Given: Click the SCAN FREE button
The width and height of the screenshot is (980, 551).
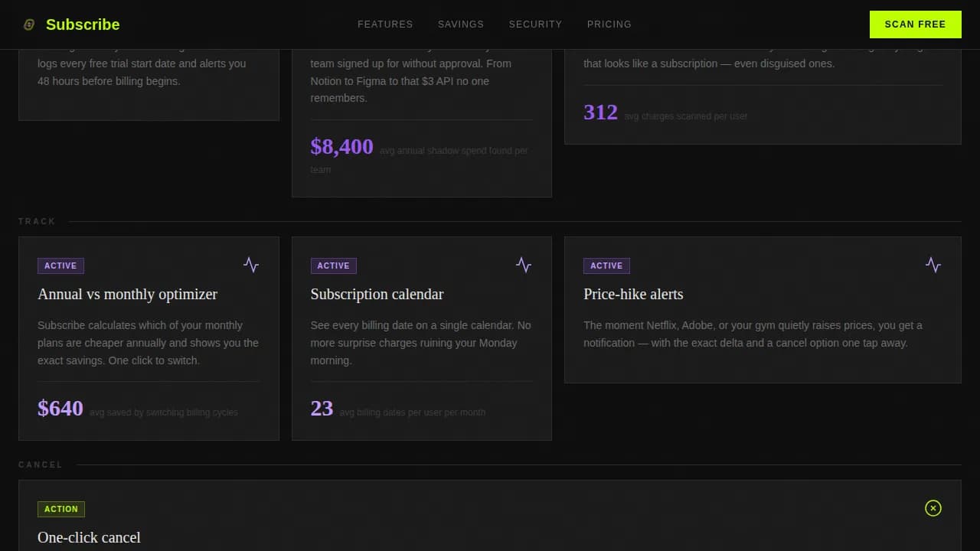Looking at the screenshot, I should 916,24.
